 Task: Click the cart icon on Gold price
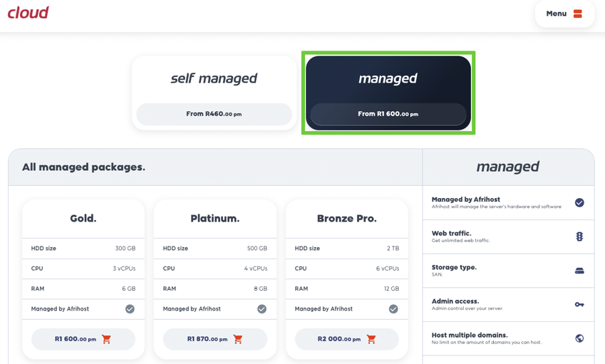point(106,339)
